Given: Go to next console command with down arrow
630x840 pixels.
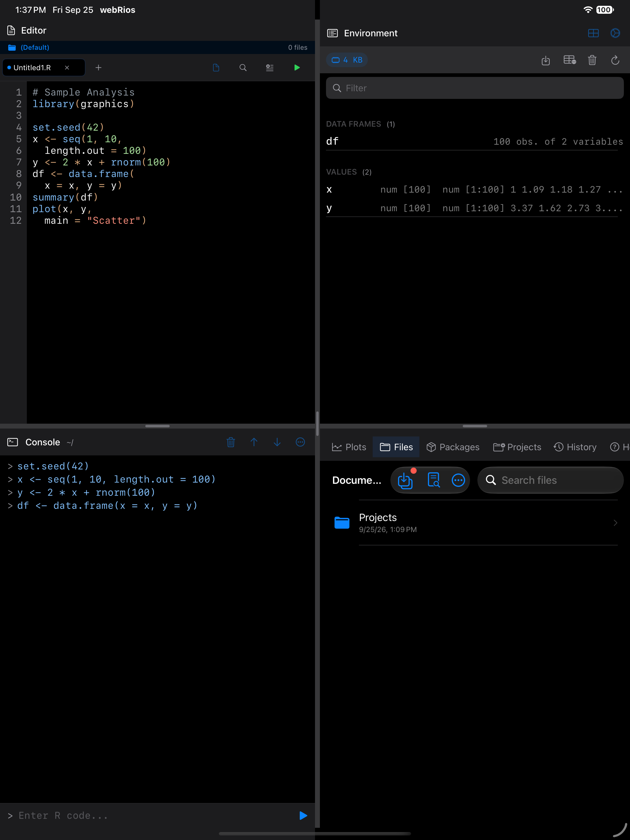Looking at the screenshot, I should [277, 442].
